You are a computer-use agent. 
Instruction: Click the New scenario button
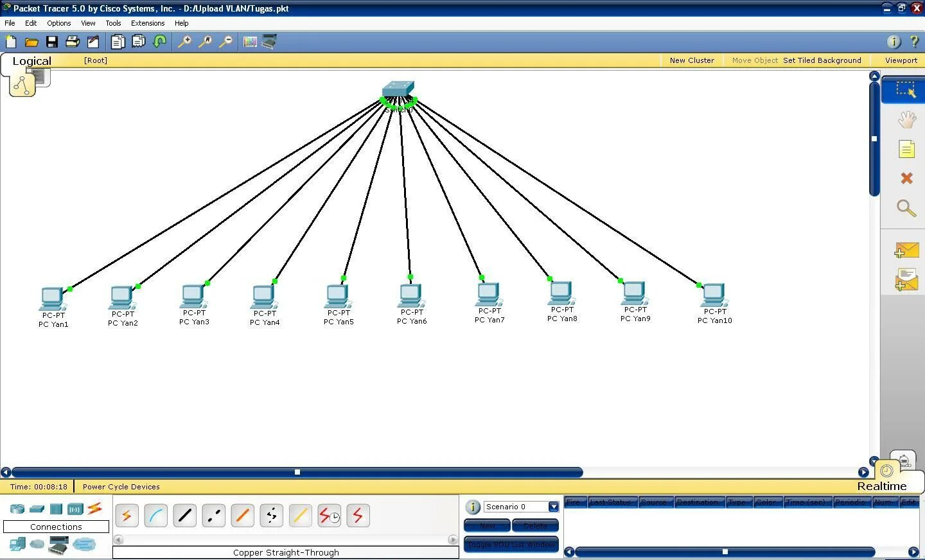click(487, 525)
